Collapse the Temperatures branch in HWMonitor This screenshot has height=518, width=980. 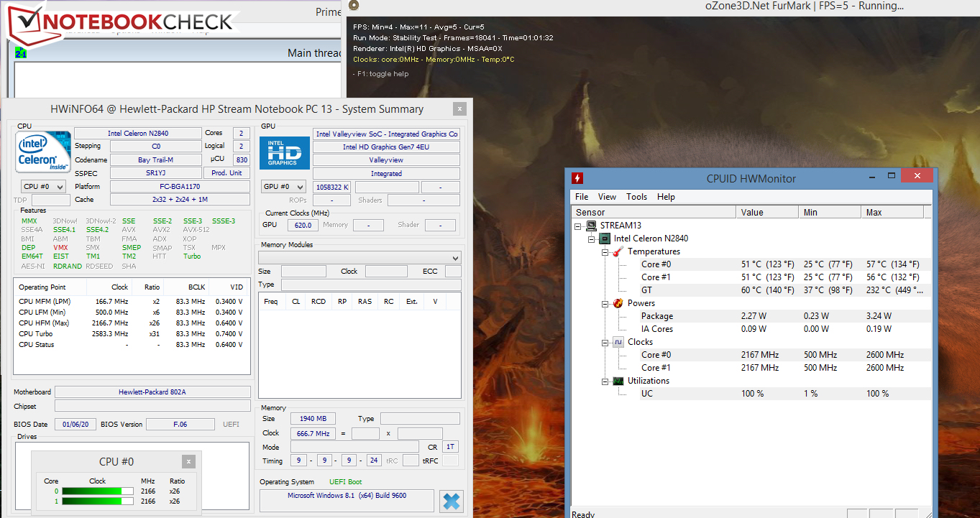(x=605, y=251)
